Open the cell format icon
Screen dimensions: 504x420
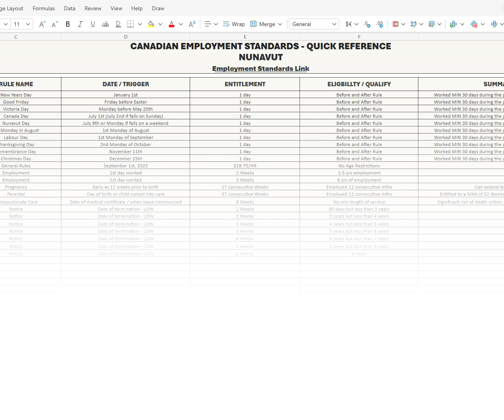[x=494, y=24]
